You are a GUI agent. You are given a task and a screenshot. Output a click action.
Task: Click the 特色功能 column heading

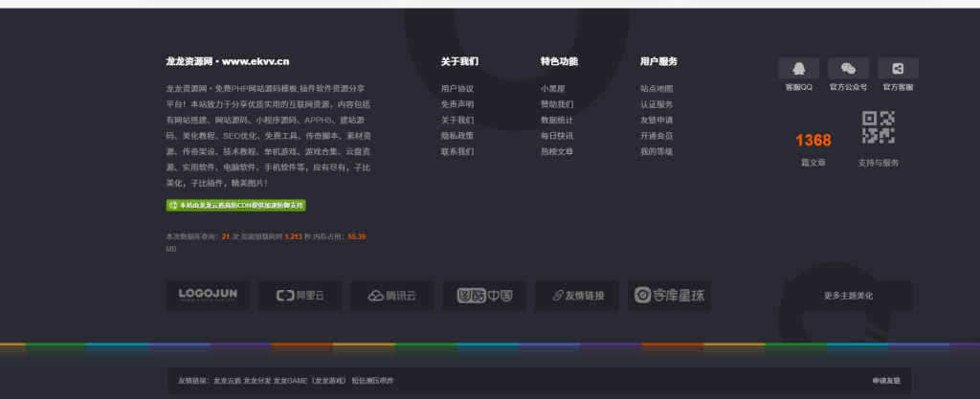pos(559,61)
